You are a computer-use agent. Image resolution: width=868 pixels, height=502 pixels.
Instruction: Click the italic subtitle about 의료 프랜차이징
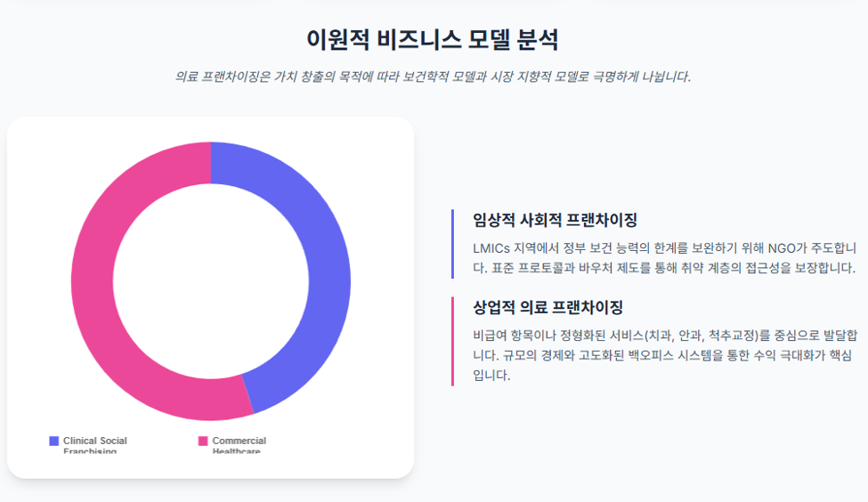(433, 77)
